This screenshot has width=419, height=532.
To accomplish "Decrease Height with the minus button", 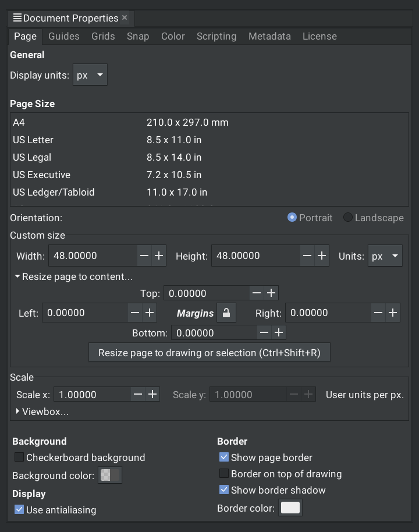I will point(307,256).
